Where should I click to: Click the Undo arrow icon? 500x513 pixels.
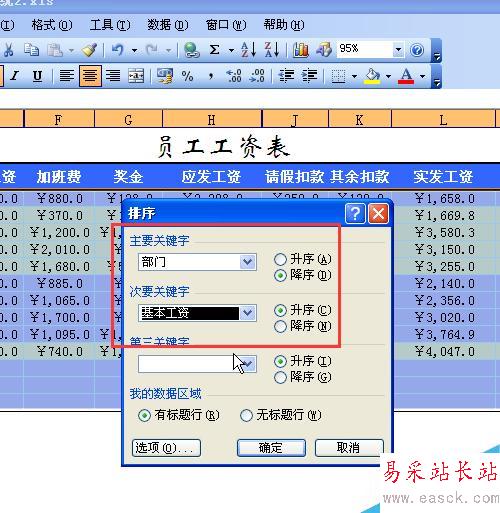pos(117,50)
